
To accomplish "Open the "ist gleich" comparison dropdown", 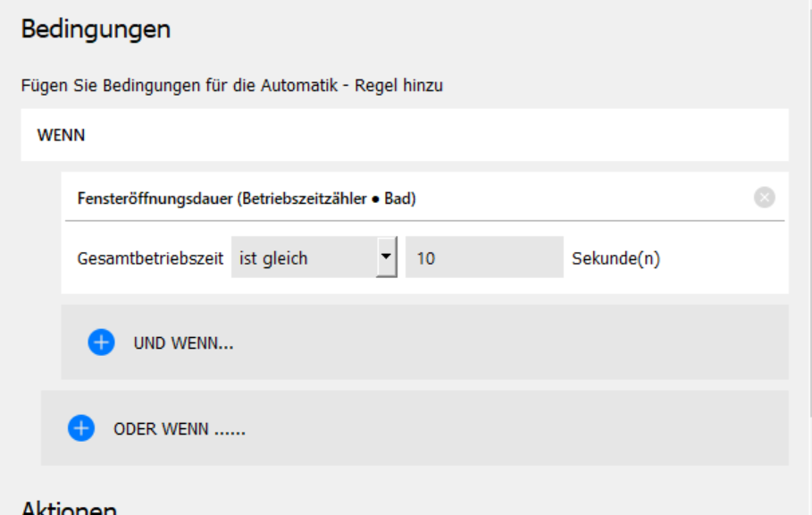I will pos(304,258).
